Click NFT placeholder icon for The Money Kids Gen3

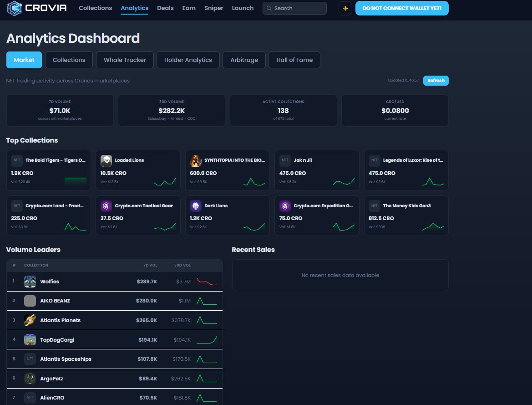374,206
